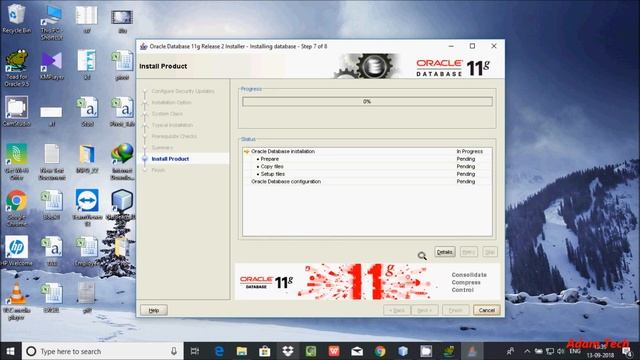
Task: Click the taskbar clock showing the date
Action: 600,351
